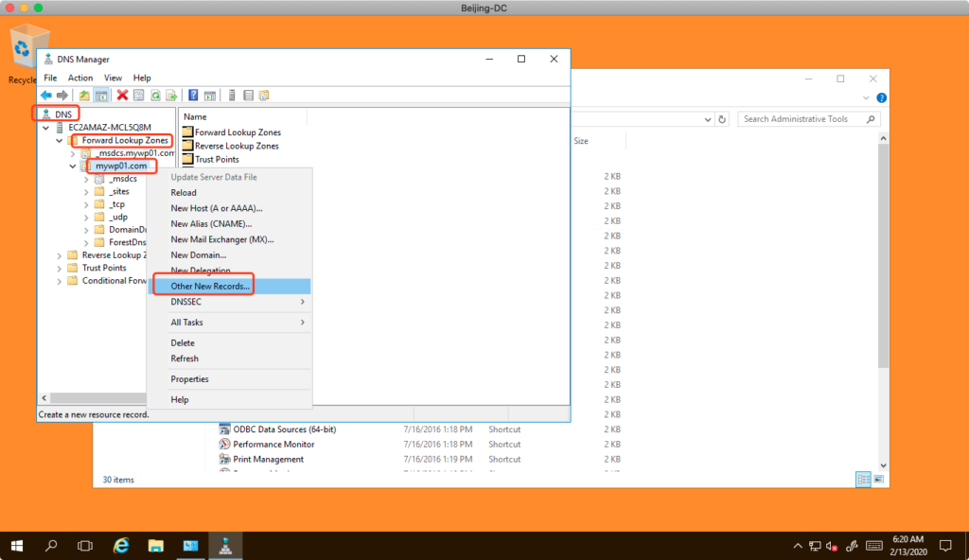Choose New Host (A or AAAA) menu entry
969x560 pixels.
(x=216, y=208)
